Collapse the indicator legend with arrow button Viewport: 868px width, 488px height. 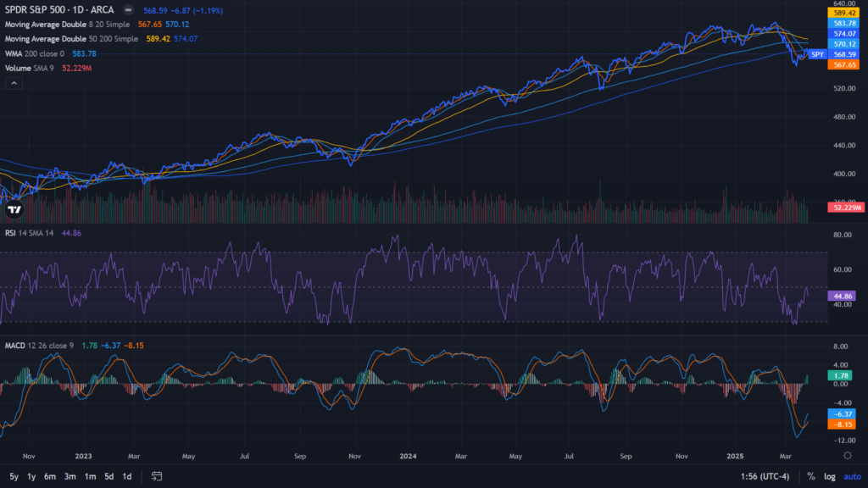(14, 83)
